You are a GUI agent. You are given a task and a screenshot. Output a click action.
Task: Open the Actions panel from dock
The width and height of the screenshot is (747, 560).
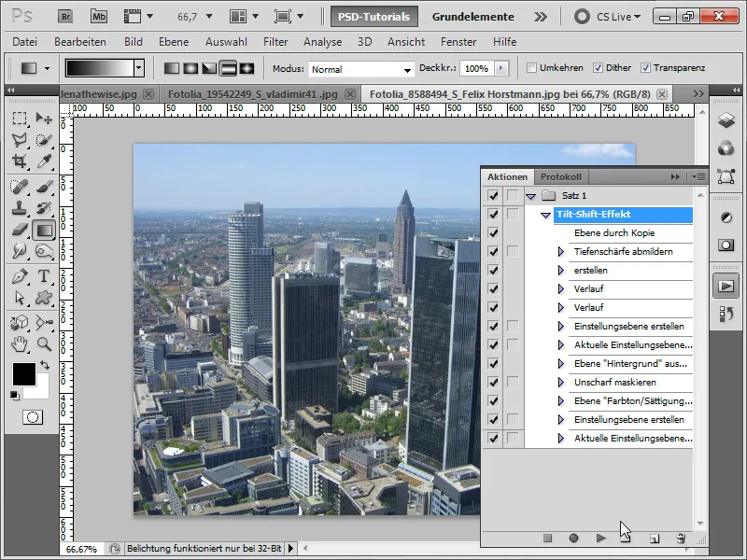click(726, 287)
